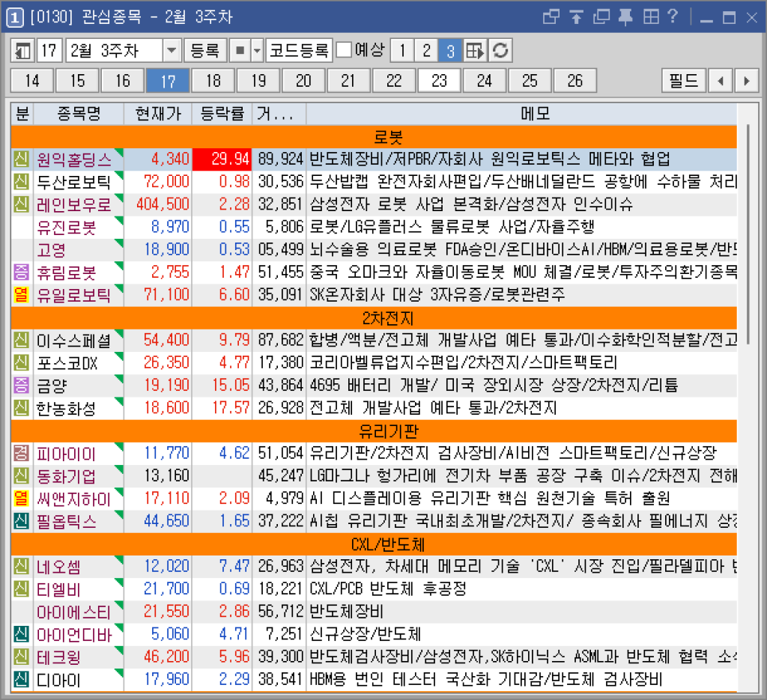Click the 신 badge on the 디아이 row
This screenshot has height=700, width=767.
coord(21,680)
